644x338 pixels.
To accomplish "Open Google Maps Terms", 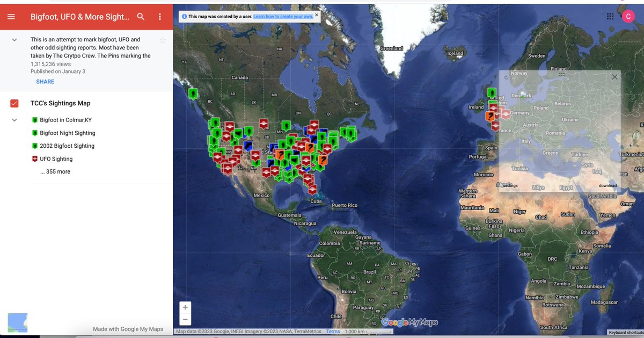I will tap(333, 332).
